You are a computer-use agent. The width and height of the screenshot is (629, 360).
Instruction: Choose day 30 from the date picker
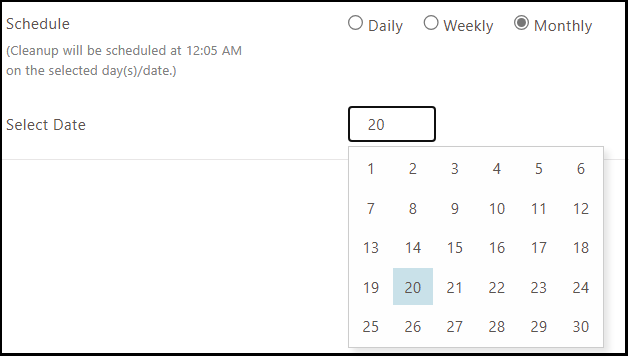580,327
